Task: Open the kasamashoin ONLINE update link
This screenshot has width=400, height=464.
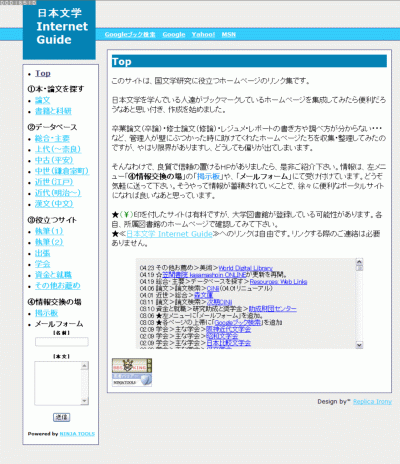Action: (x=204, y=275)
